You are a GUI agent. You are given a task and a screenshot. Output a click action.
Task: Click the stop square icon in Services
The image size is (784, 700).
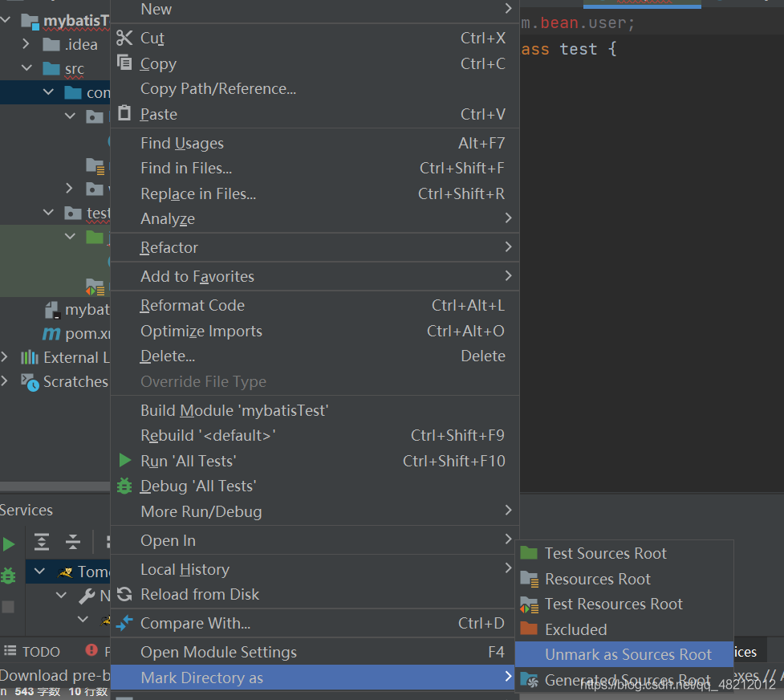8,607
